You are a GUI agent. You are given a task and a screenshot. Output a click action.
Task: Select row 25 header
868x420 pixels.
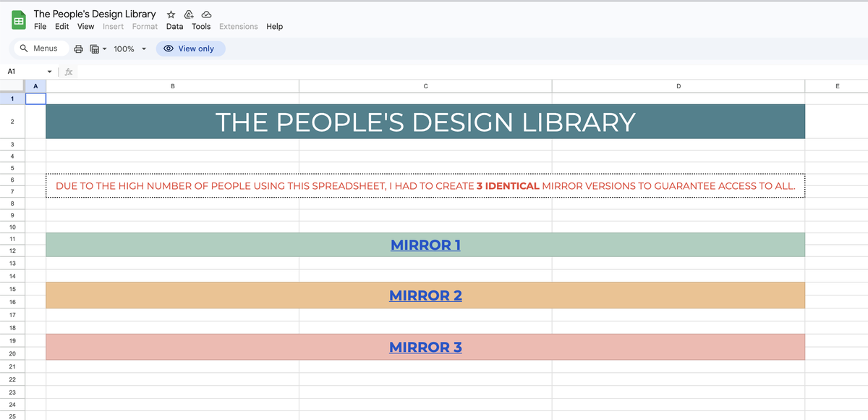point(12,416)
